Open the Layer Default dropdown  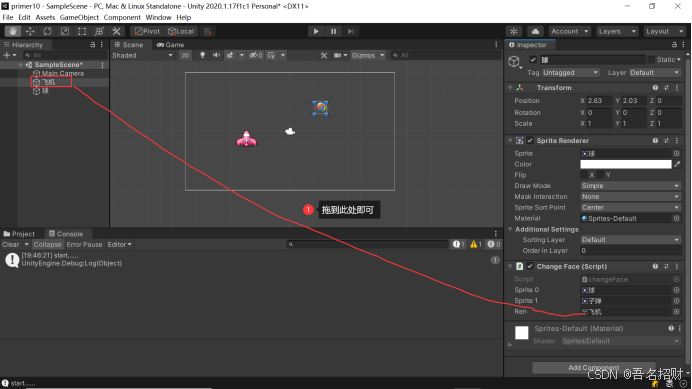pyautogui.click(x=654, y=72)
